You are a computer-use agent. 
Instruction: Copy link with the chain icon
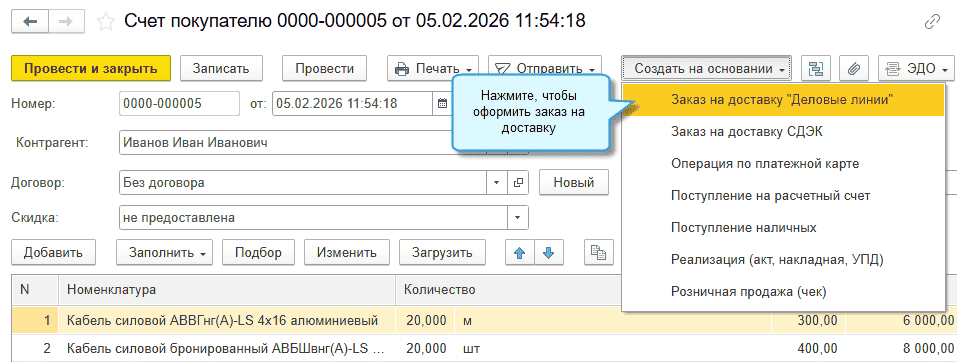pos(932,23)
